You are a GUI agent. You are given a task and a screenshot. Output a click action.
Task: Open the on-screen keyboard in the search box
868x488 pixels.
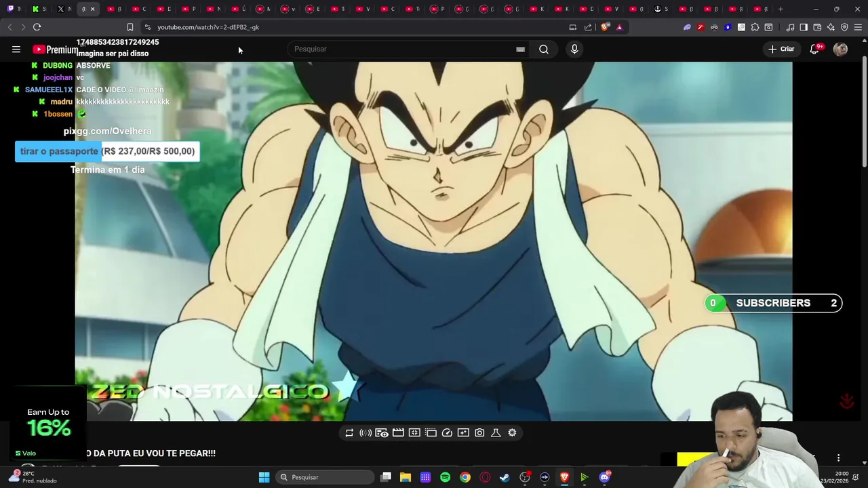coord(520,49)
